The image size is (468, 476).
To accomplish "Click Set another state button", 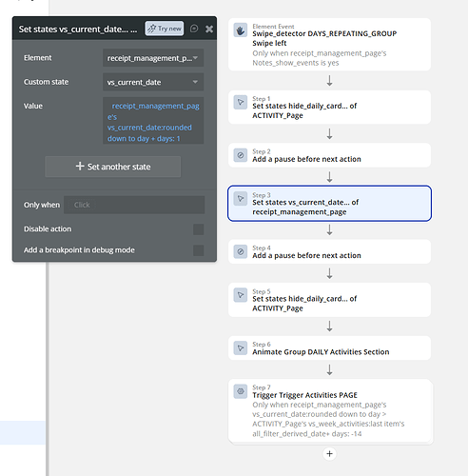I will (113, 167).
